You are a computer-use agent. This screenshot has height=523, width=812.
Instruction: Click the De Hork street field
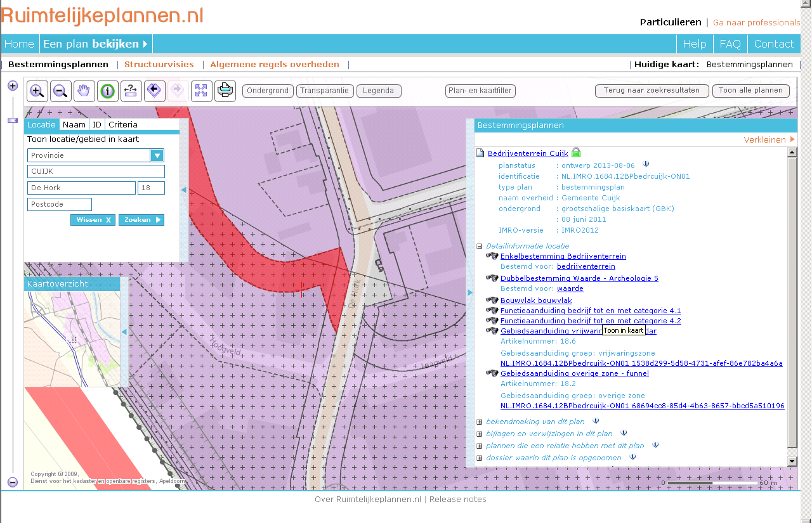pos(81,188)
